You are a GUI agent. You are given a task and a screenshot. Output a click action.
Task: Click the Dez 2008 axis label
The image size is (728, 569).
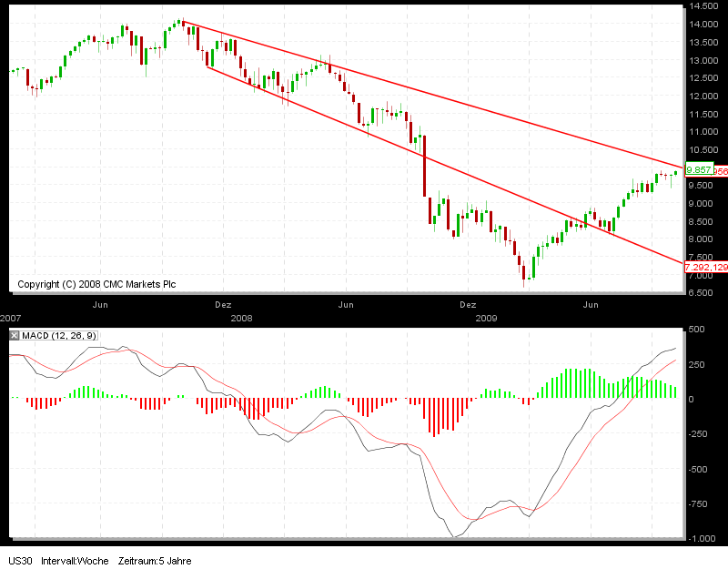pos(468,304)
